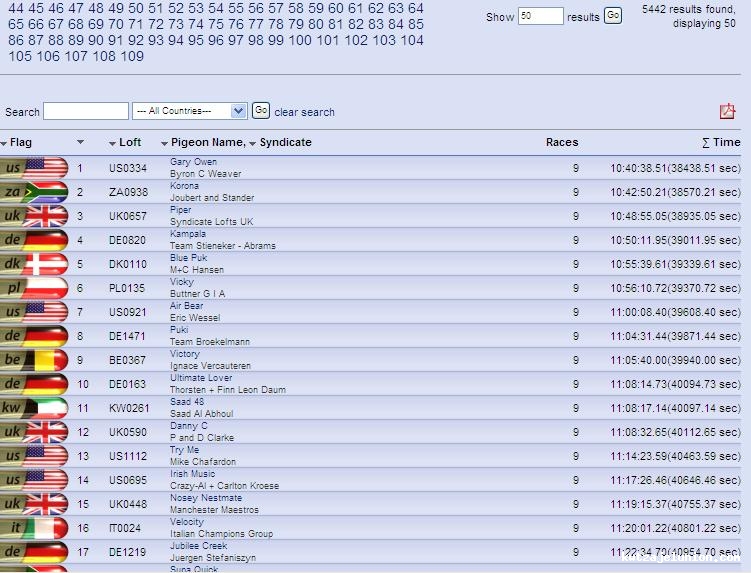Sort by the Pigeon Name column arrow
Image resolution: width=751 pixels, height=573 pixels.
point(164,143)
